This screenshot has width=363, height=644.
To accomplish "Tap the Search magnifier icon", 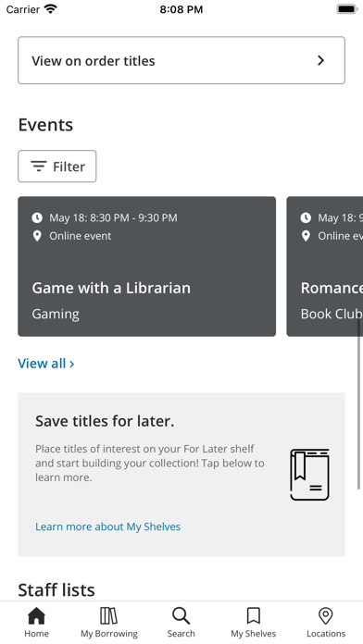I will tap(181, 615).
